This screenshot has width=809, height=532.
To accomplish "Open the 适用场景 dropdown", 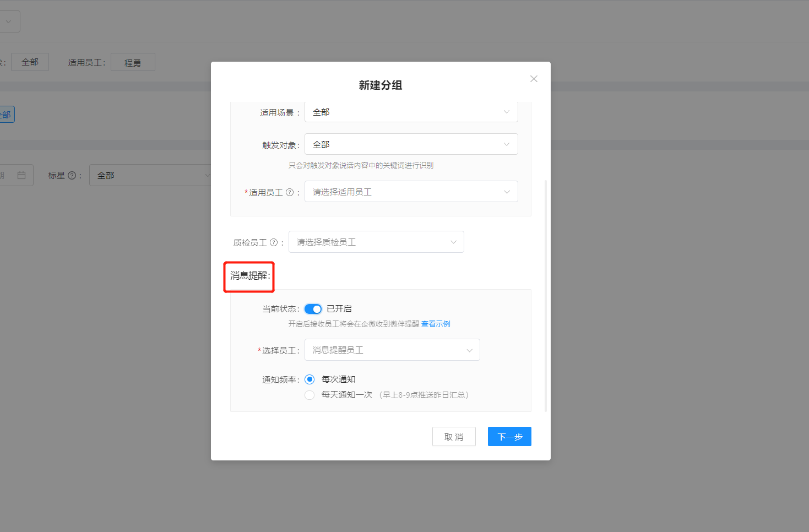I will tap(411, 112).
